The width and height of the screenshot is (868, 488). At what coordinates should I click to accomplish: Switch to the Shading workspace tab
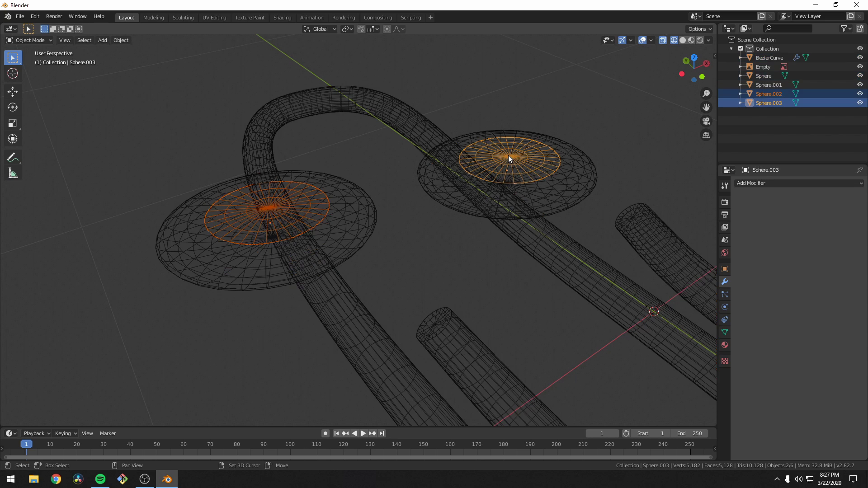click(282, 17)
